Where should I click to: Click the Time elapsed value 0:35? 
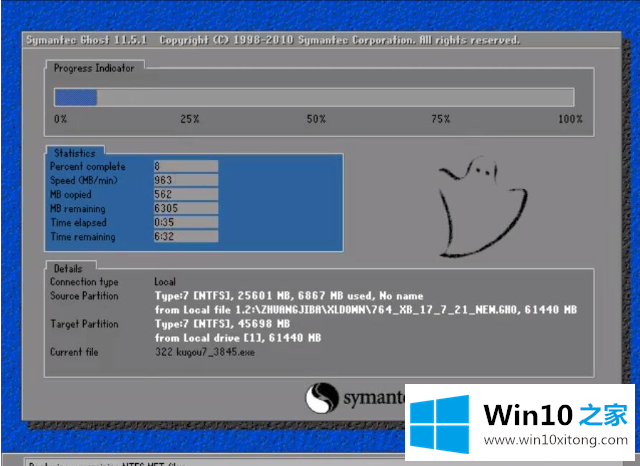[x=186, y=222]
